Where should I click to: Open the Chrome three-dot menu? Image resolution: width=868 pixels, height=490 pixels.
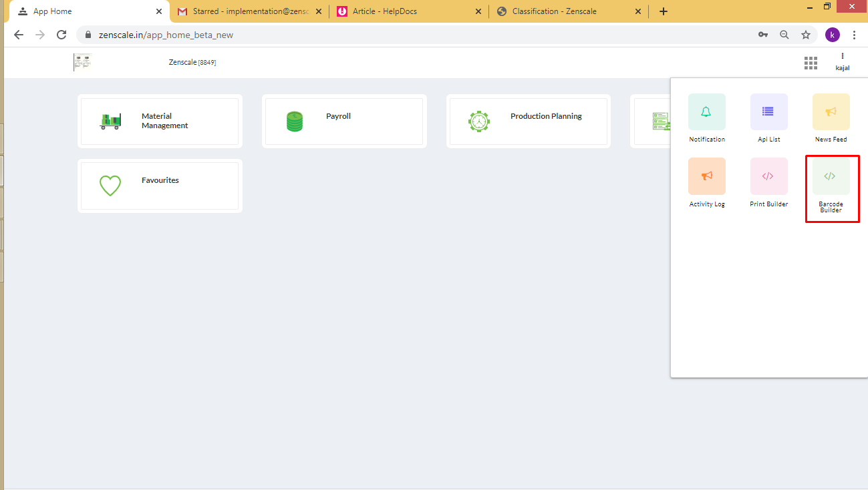click(855, 35)
